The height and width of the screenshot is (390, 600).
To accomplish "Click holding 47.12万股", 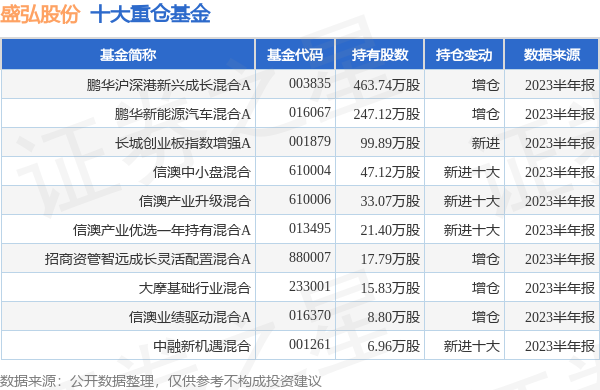I will (390, 172).
